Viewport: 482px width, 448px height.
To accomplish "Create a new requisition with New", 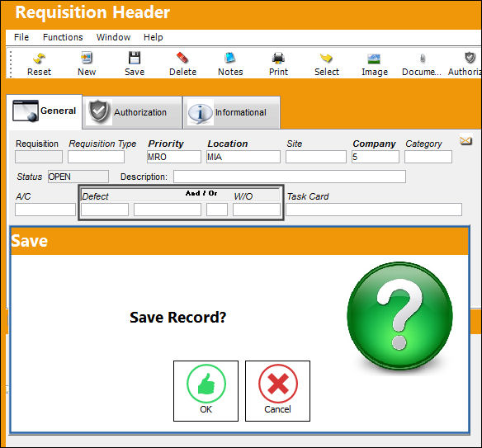I will (87, 64).
